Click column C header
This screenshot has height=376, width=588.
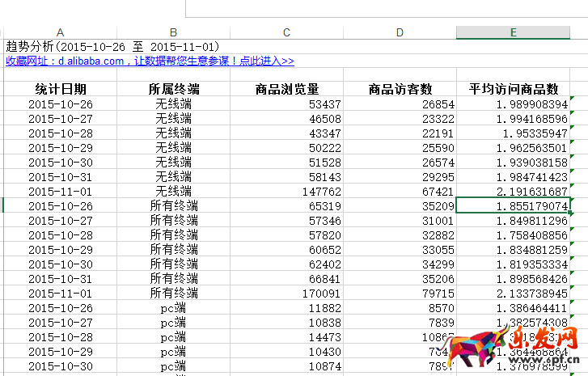click(286, 32)
